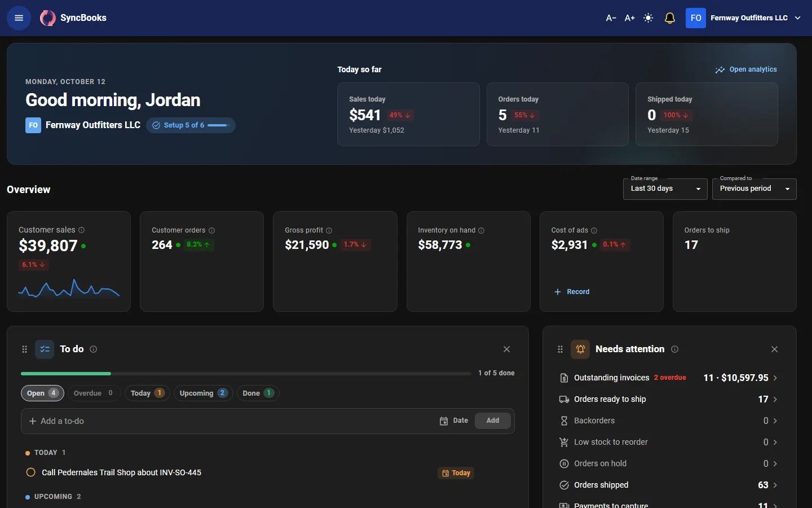Check off Call Pedernales Trail Shop to-do
The height and width of the screenshot is (508, 812).
tap(31, 472)
